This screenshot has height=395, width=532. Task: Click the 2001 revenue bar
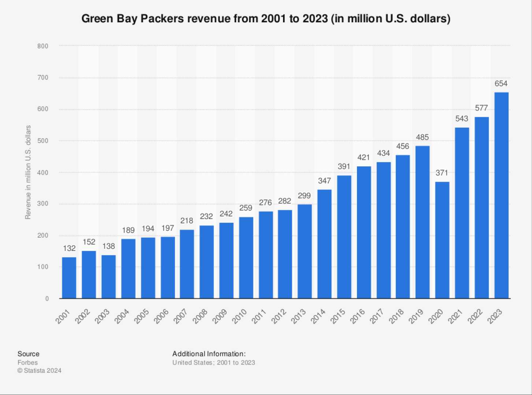click(x=69, y=278)
